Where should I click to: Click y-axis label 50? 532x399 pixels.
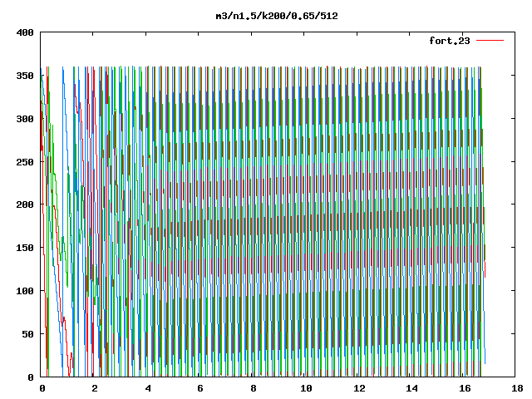pyautogui.click(x=27, y=334)
